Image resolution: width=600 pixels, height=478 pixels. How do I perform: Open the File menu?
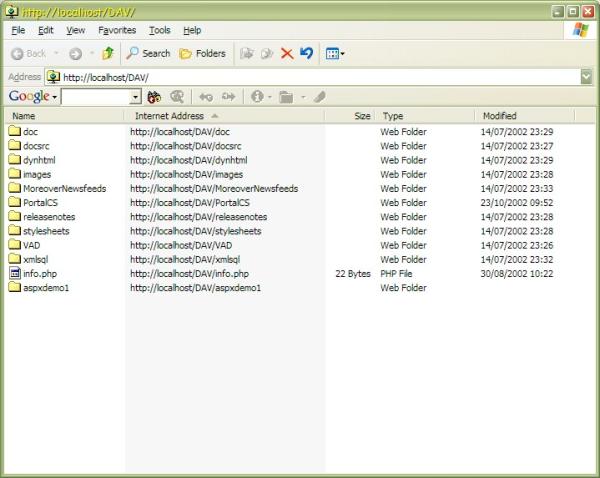pos(18,30)
